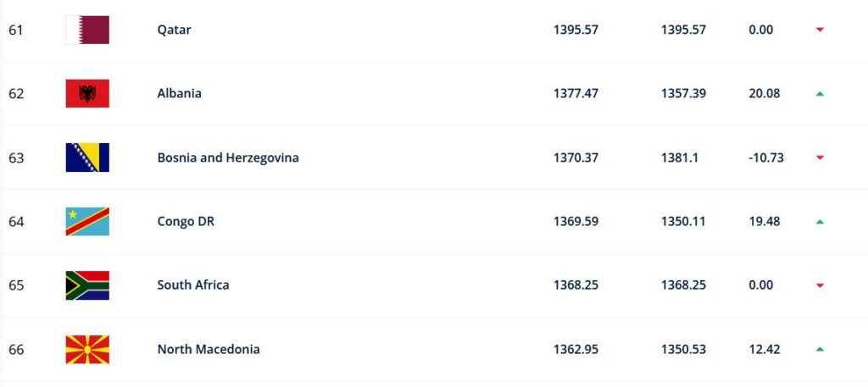Open the Albania team link
Image resolution: width=868 pixels, height=387 pixels.
[180, 93]
